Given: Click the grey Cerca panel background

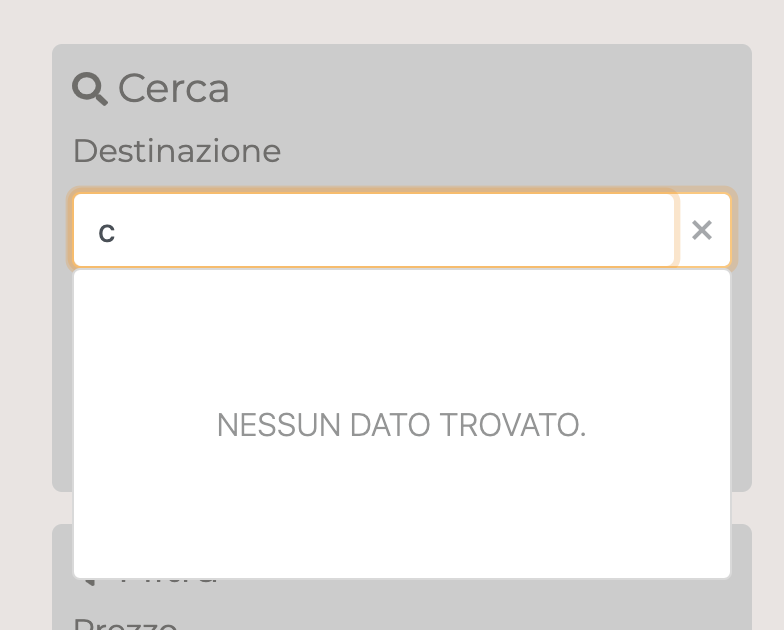Looking at the screenshot, I should point(62,400).
